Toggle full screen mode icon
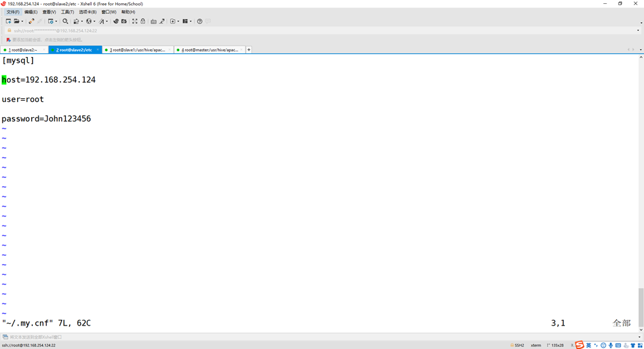Image resolution: width=644 pixels, height=349 pixels. (135, 22)
